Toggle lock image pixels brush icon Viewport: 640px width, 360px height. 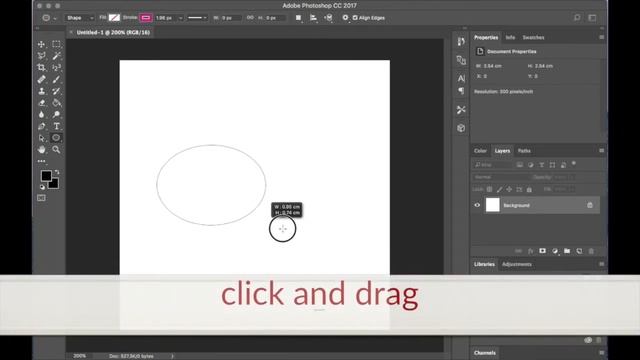pos(500,189)
